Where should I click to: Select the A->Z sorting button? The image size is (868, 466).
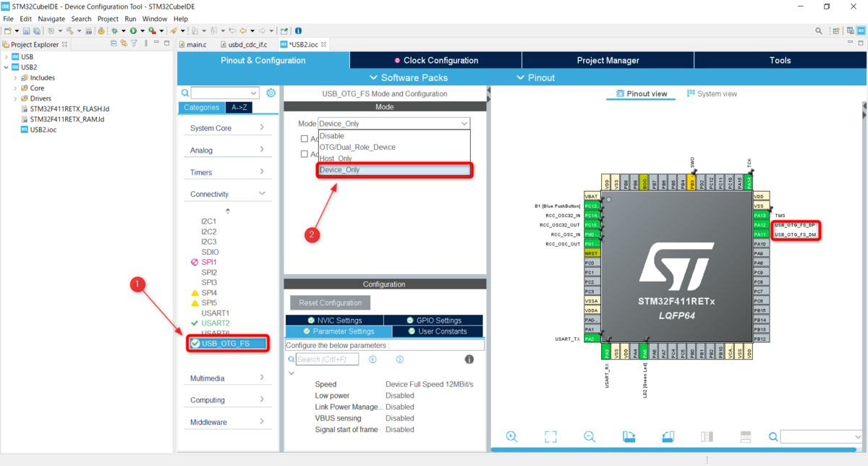tap(239, 107)
